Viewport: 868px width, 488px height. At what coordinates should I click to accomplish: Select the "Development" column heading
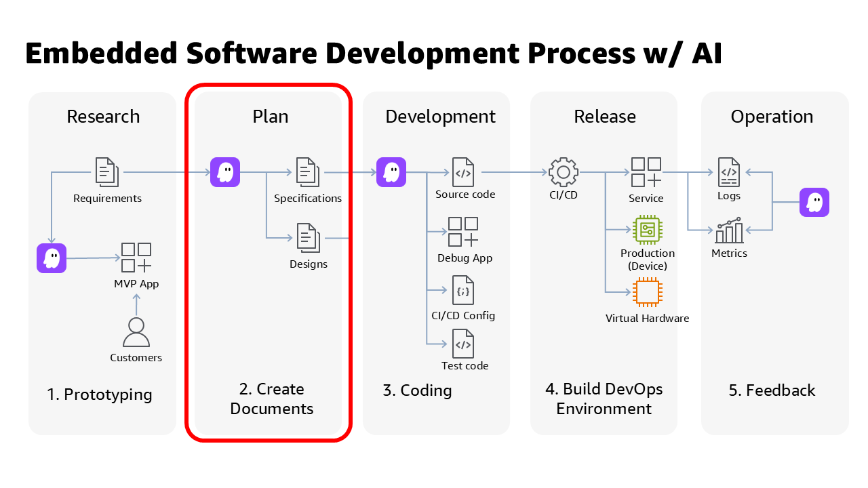tap(440, 117)
